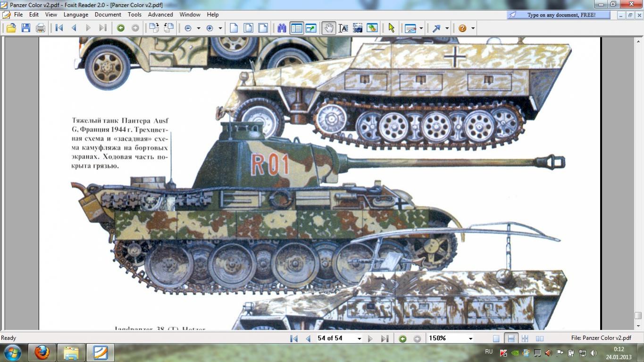Jump to last page using the top toolbar
This screenshot has width=644, height=362.
point(102,28)
